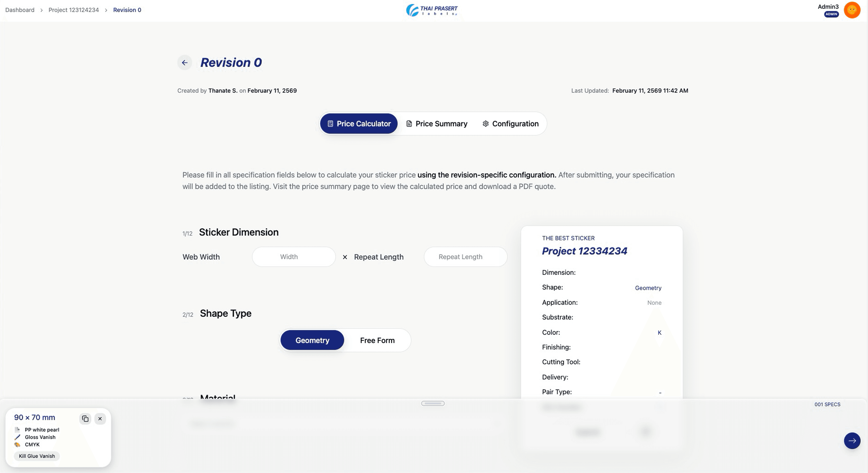The image size is (868, 473).
Task: Switch to the Price Calculator tab
Action: pyautogui.click(x=359, y=124)
